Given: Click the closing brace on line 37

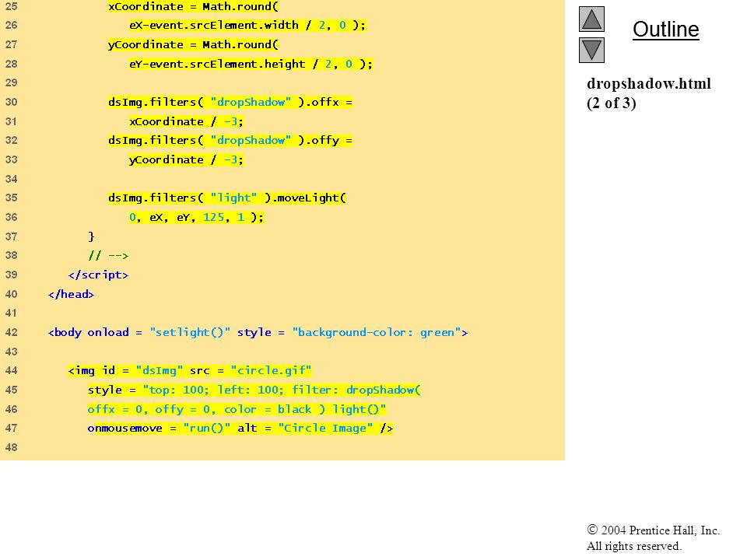Looking at the screenshot, I should click(x=91, y=236).
